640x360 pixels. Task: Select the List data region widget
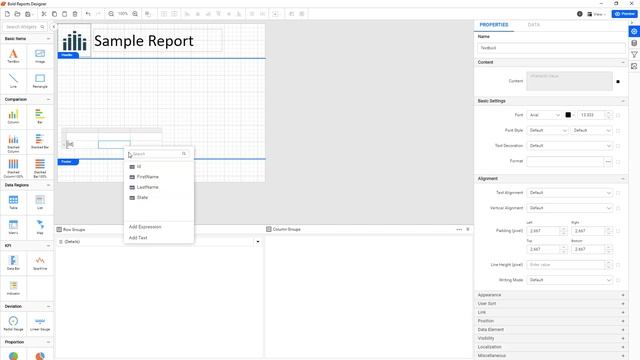coord(40,202)
